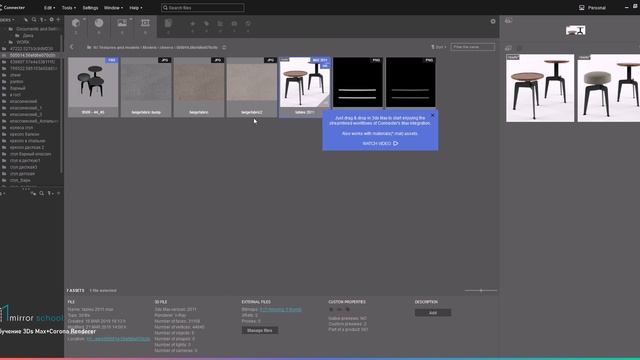Toggle the 3D cube file type filter
Viewport: 640px width, 360px height.
pos(76,24)
